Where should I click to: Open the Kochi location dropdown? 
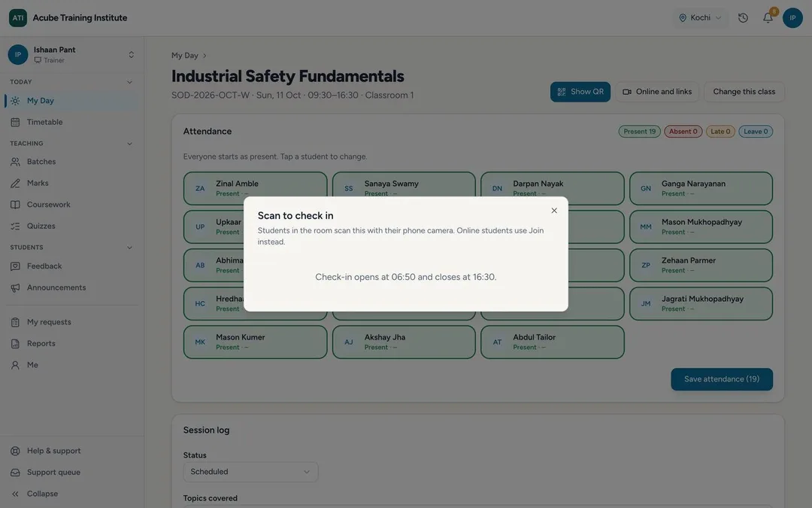tap(700, 17)
